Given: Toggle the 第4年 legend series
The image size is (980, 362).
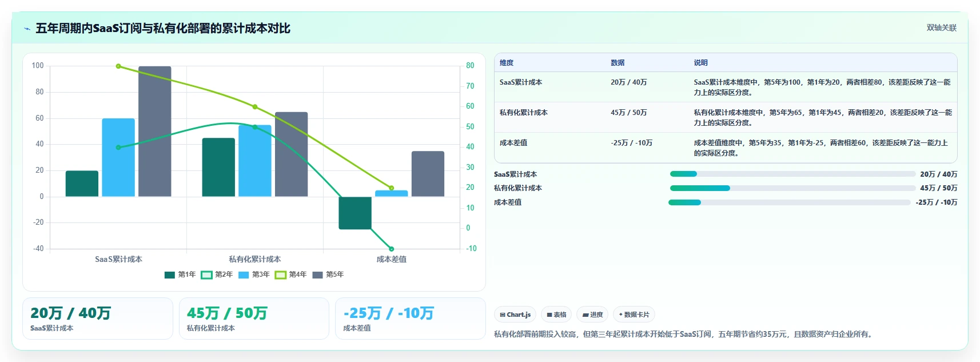Looking at the screenshot, I should (291, 275).
